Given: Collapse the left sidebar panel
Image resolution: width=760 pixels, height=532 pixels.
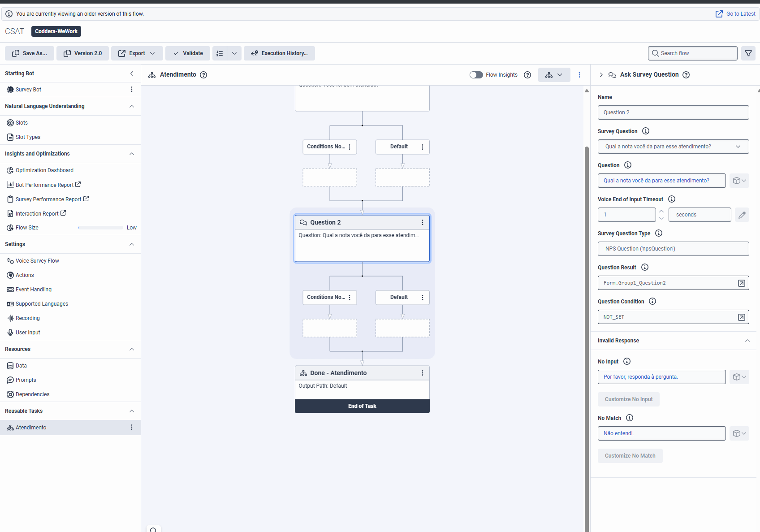Looking at the screenshot, I should coord(132,74).
